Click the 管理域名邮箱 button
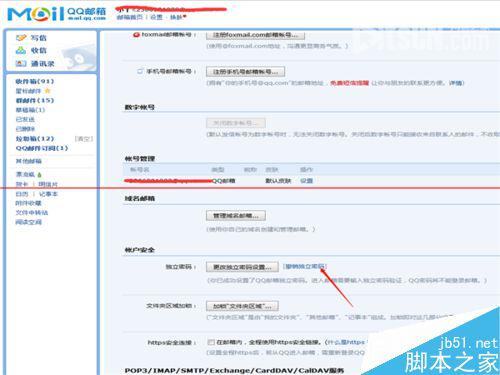 [x=236, y=216]
